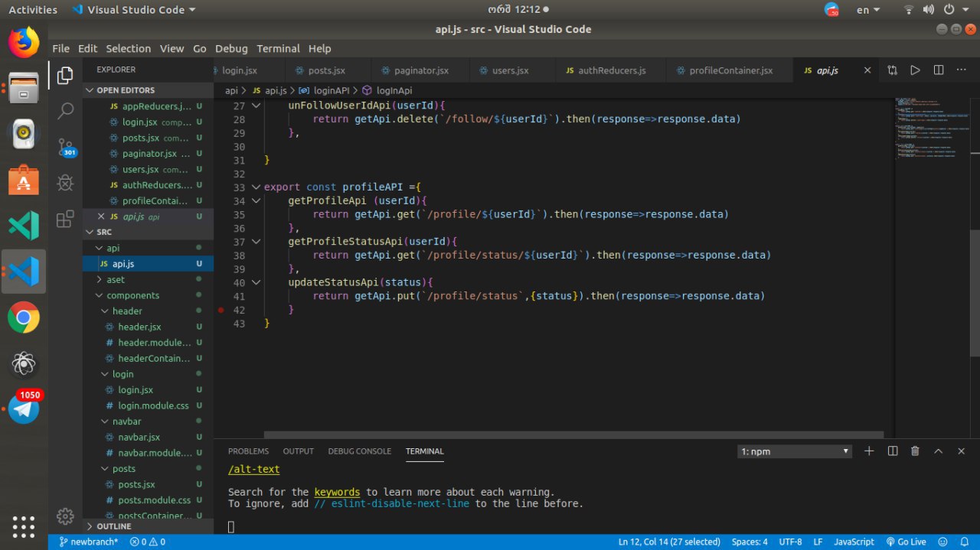Screen dimensions: 980x550
Task: Click Go Live in status bar
Action: click(x=906, y=542)
